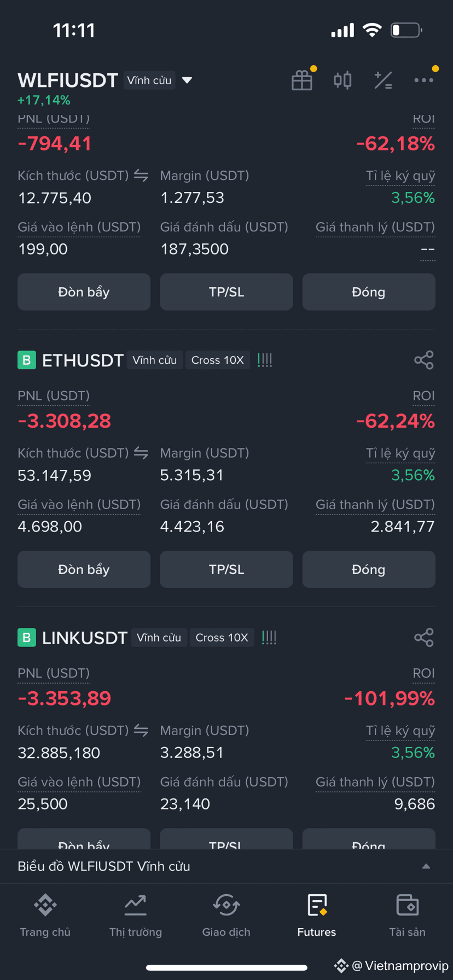Open the futures calculator icon
The height and width of the screenshot is (980, 453).
click(383, 80)
